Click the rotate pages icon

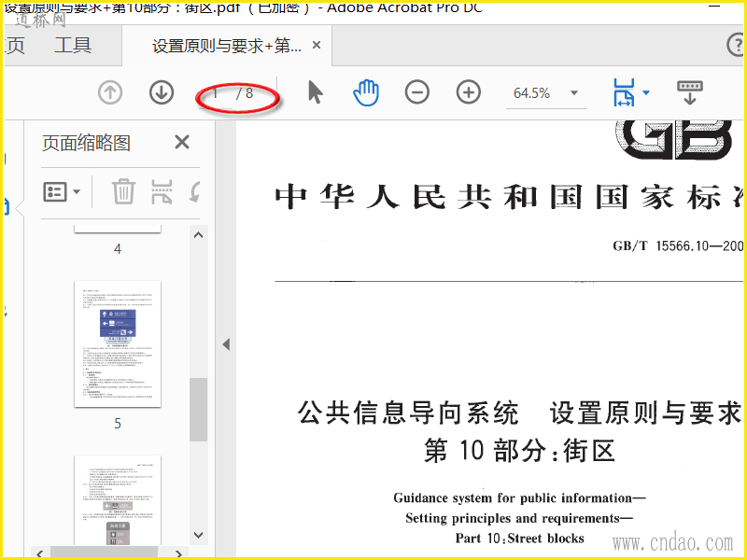tap(195, 191)
